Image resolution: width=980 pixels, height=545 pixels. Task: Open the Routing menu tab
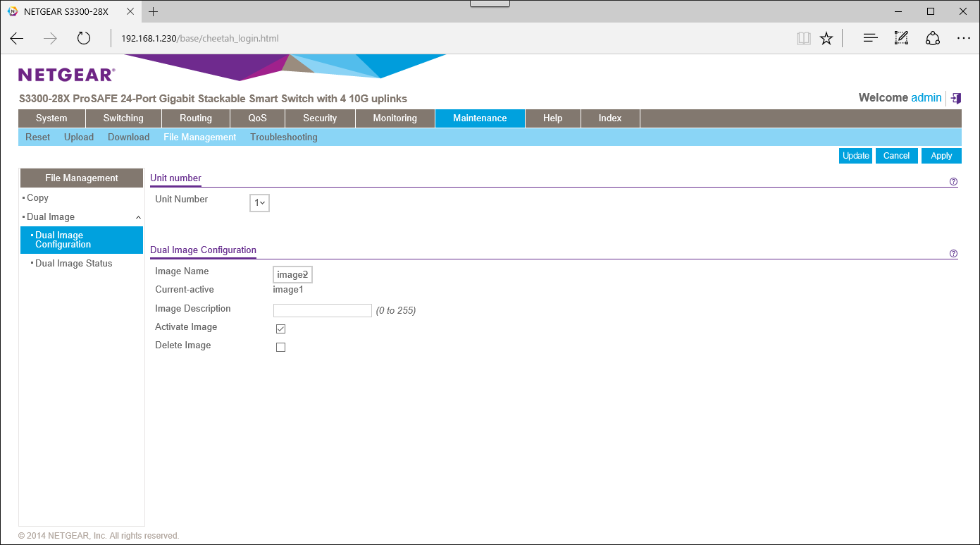point(196,118)
